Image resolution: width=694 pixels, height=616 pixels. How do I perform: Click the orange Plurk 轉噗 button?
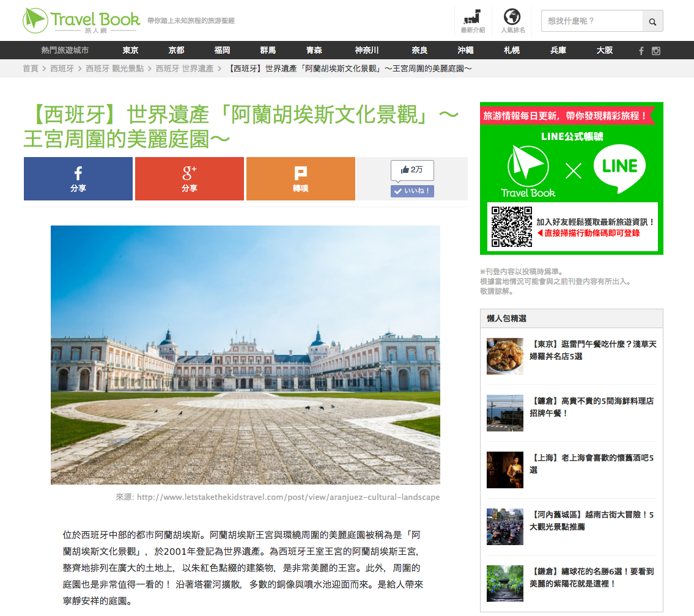pos(300,178)
